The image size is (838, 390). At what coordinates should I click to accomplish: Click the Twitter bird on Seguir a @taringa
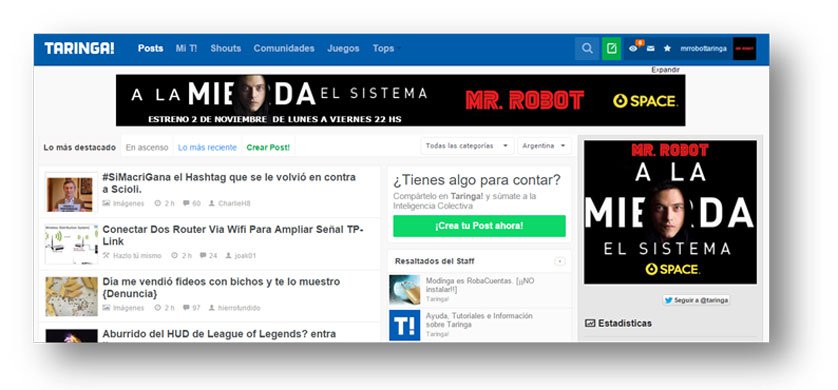669,300
